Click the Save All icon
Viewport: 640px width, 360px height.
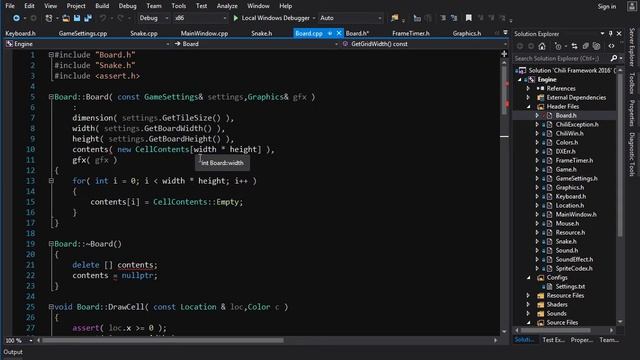(x=88, y=18)
